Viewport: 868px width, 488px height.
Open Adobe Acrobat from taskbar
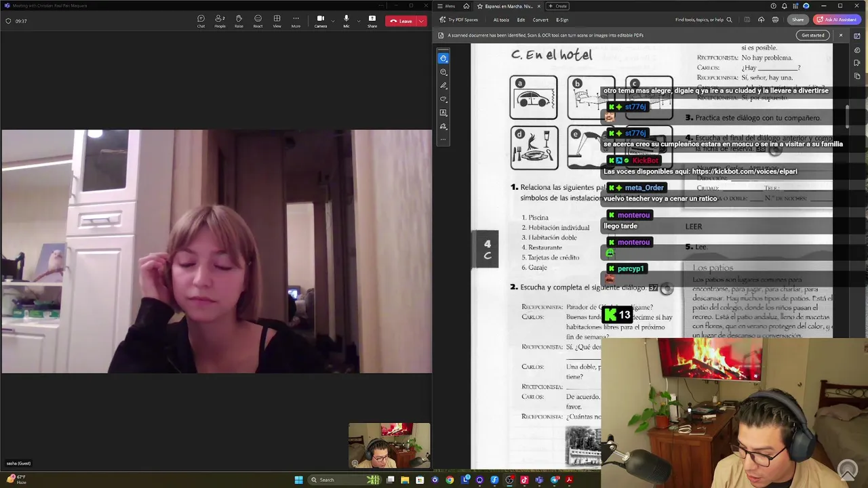569,480
